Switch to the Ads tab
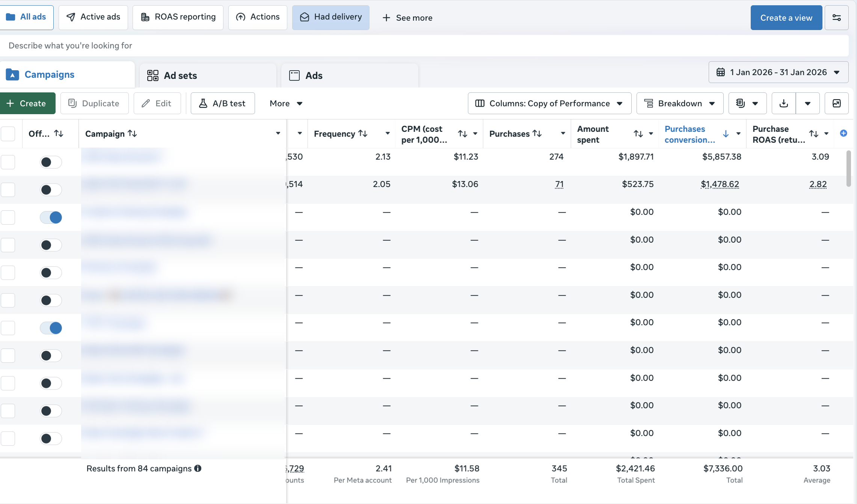This screenshot has width=857, height=504. 350,75
